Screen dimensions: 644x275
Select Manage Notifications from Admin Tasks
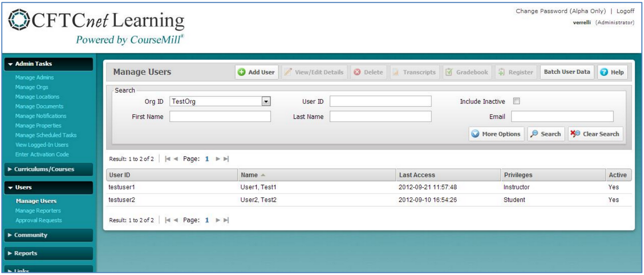[x=40, y=116]
